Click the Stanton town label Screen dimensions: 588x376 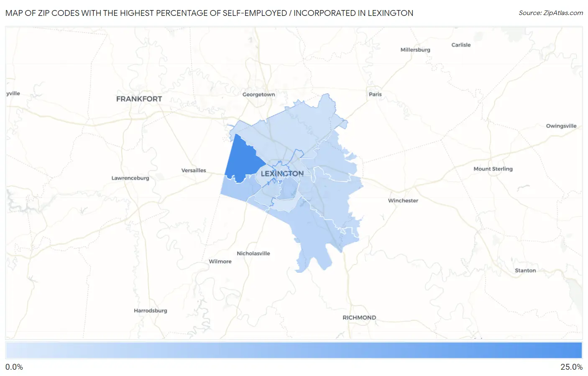pyautogui.click(x=525, y=271)
